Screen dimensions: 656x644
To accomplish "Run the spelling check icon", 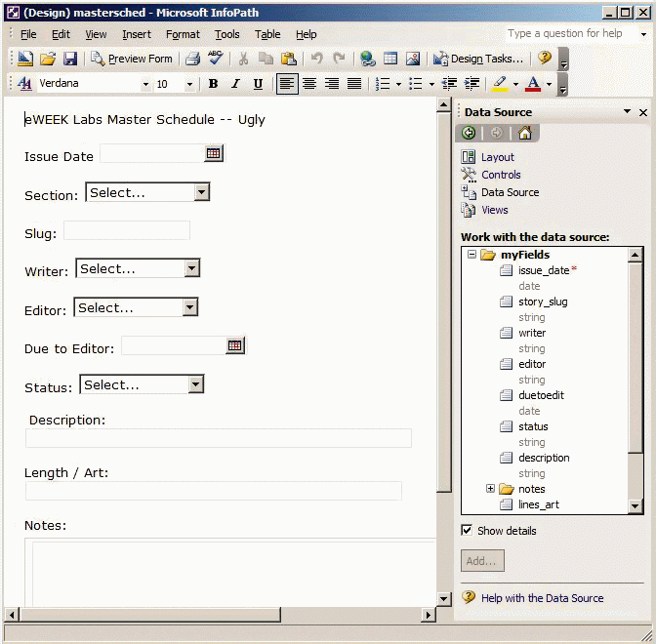I will [216, 58].
